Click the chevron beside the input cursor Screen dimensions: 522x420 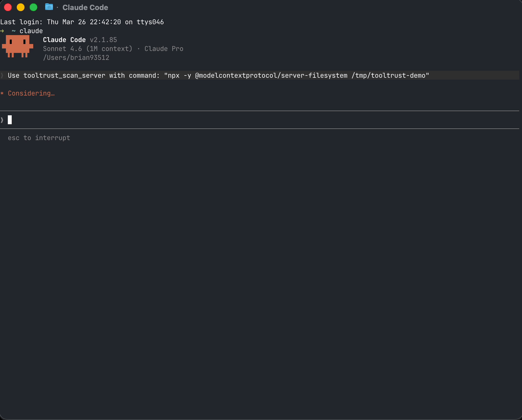pos(2,120)
